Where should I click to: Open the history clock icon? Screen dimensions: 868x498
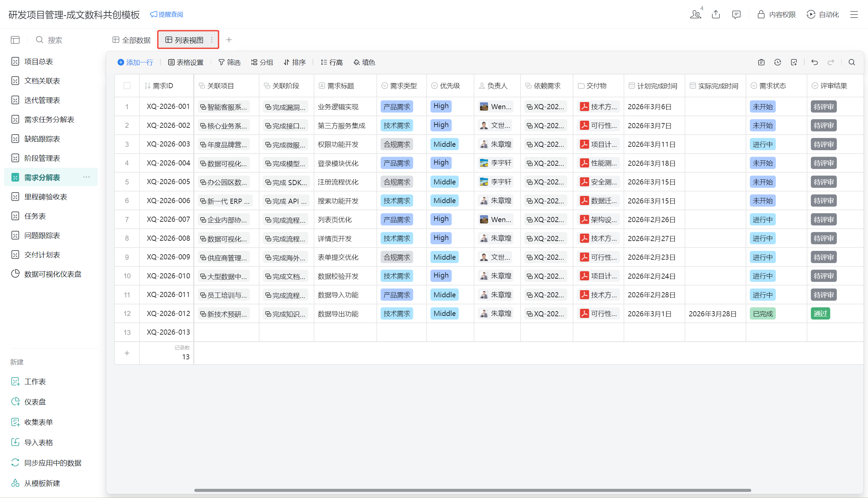(777, 62)
